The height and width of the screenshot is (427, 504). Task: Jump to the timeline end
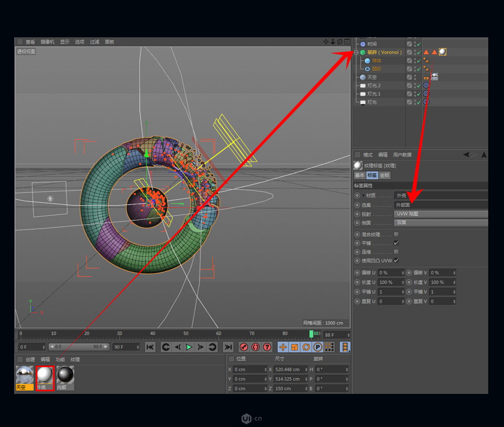tap(228, 347)
